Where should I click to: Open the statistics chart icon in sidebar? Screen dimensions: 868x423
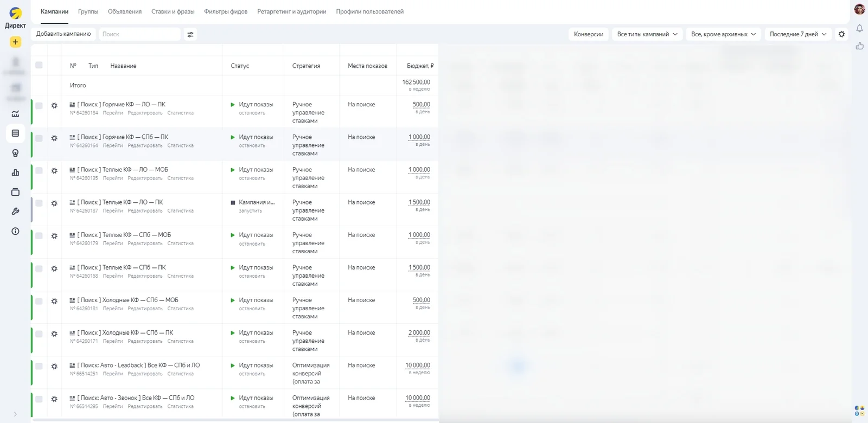[x=15, y=114]
